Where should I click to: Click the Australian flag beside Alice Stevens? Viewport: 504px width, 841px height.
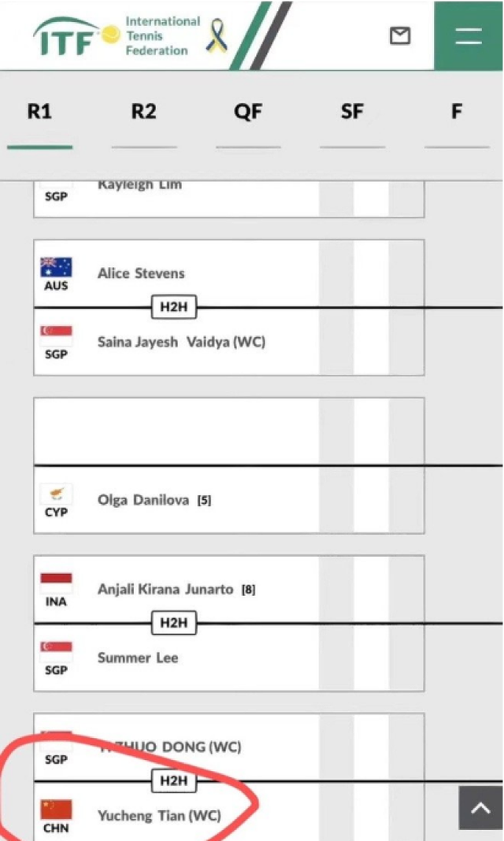point(56,267)
